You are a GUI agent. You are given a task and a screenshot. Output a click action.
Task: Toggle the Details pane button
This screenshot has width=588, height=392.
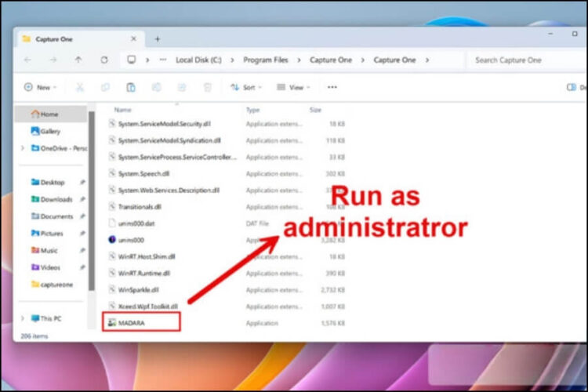click(576, 87)
